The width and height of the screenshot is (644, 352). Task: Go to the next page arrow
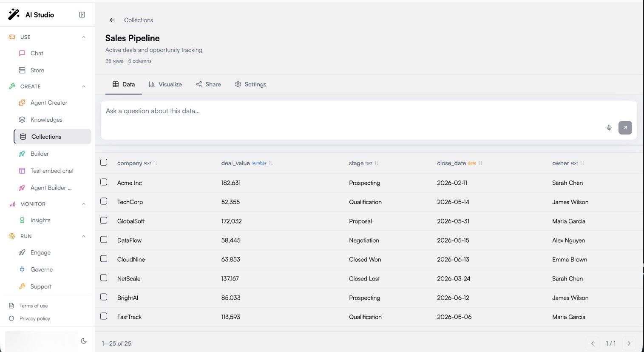click(x=629, y=343)
